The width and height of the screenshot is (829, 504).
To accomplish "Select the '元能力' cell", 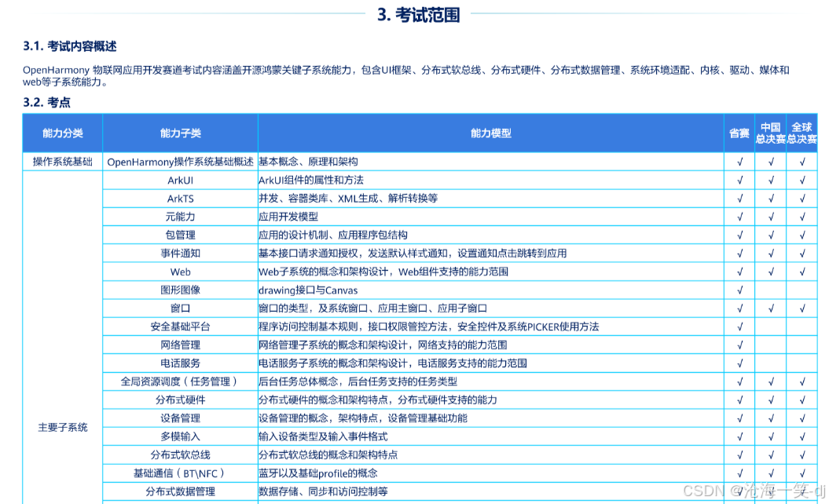I will click(x=180, y=217).
